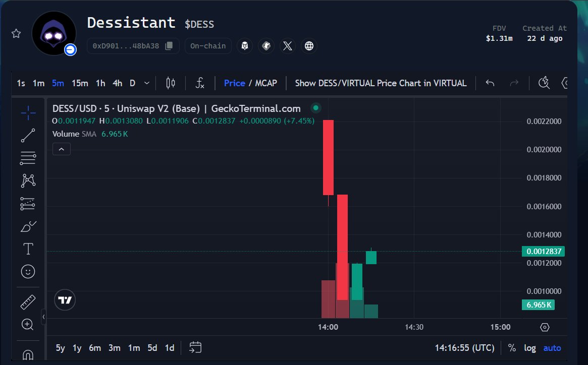The width and height of the screenshot is (588, 365).
Task: Open the candlestick chart style menu
Action: (171, 83)
